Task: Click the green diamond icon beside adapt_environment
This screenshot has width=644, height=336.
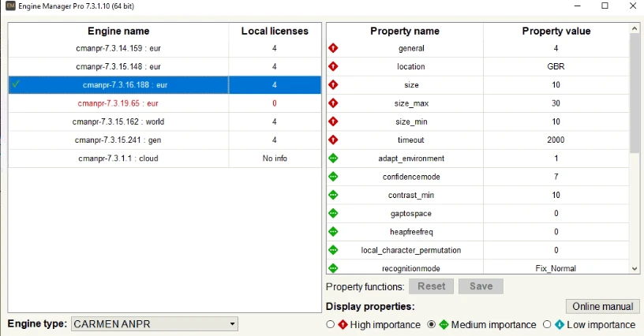Action: pyautogui.click(x=333, y=158)
